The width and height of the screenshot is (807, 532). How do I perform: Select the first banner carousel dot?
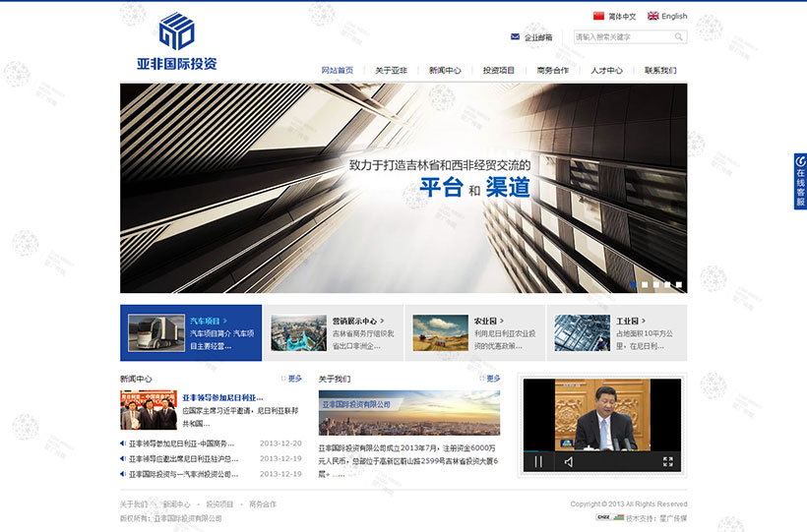point(633,285)
